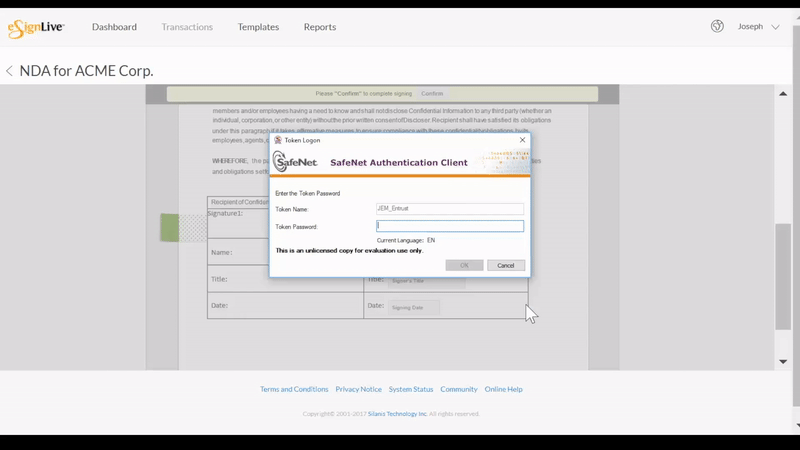Open the Community link
The image size is (800, 450).
(459, 389)
